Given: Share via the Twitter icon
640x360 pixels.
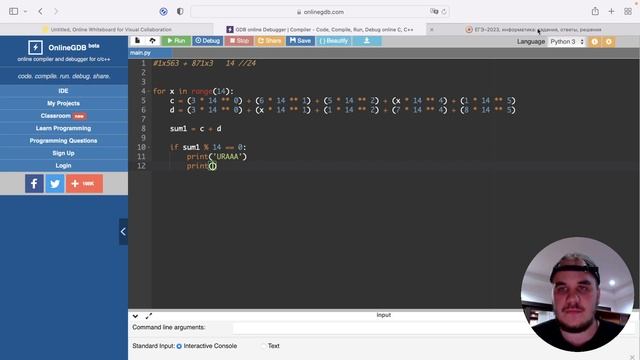Looking at the screenshot, I should click(x=55, y=184).
